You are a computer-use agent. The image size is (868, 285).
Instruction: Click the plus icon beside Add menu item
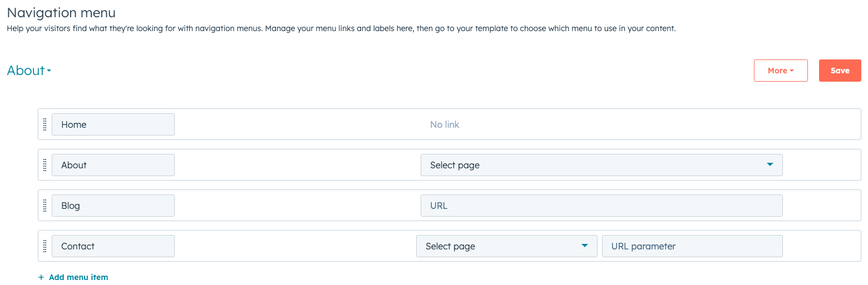41,277
